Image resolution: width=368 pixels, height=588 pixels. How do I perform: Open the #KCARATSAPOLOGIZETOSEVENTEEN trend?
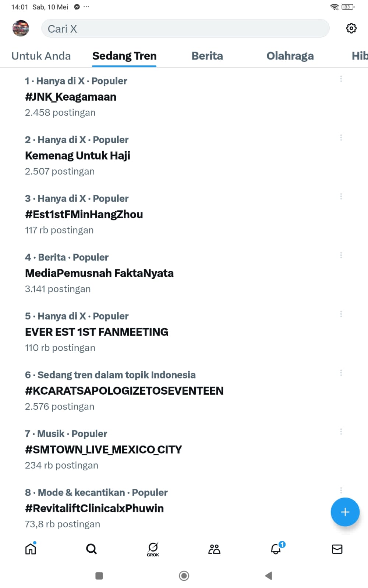[124, 391]
